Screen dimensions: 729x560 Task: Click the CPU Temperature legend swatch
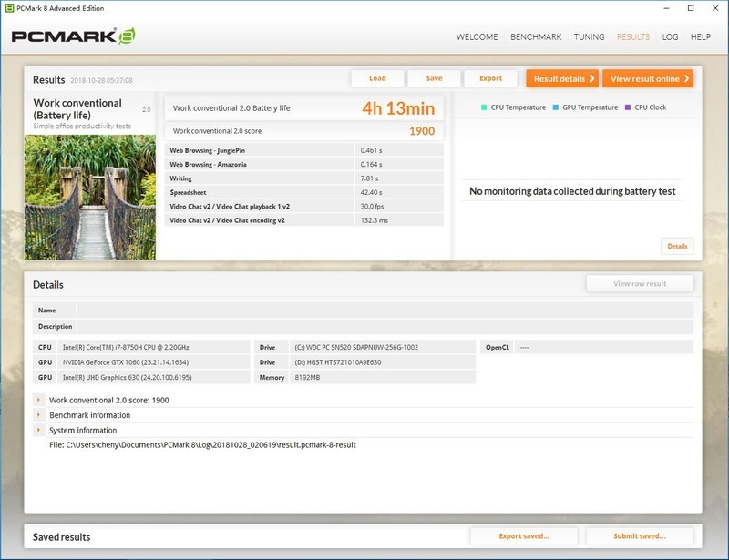coord(484,107)
